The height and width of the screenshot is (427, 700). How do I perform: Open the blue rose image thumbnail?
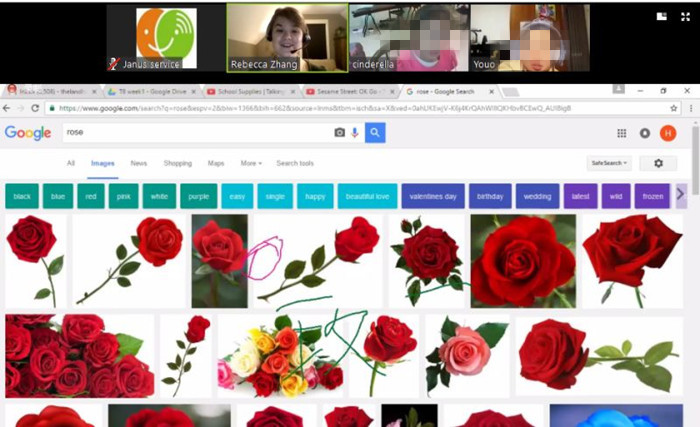tap(616, 415)
